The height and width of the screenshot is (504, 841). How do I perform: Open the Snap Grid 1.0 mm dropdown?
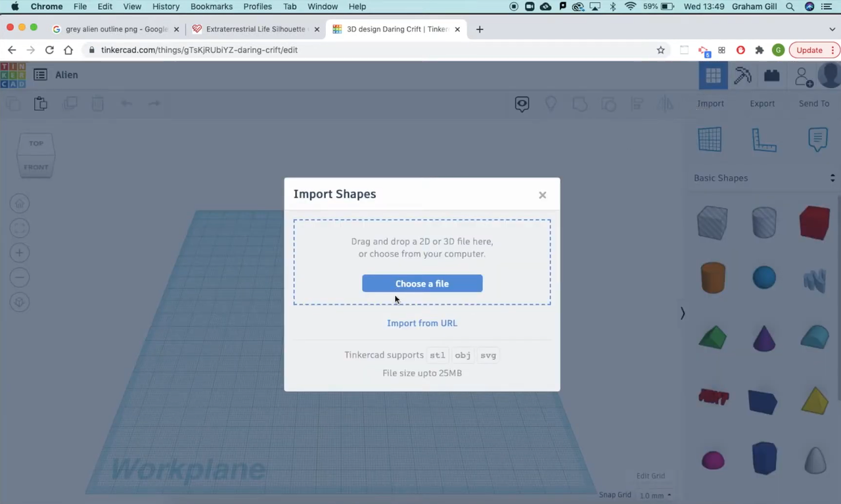click(x=654, y=495)
